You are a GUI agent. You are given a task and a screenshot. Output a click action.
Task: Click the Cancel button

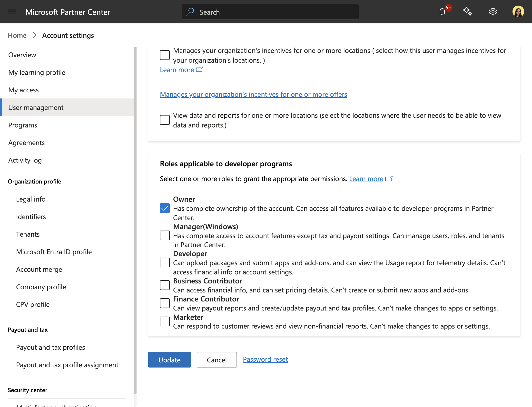217,360
